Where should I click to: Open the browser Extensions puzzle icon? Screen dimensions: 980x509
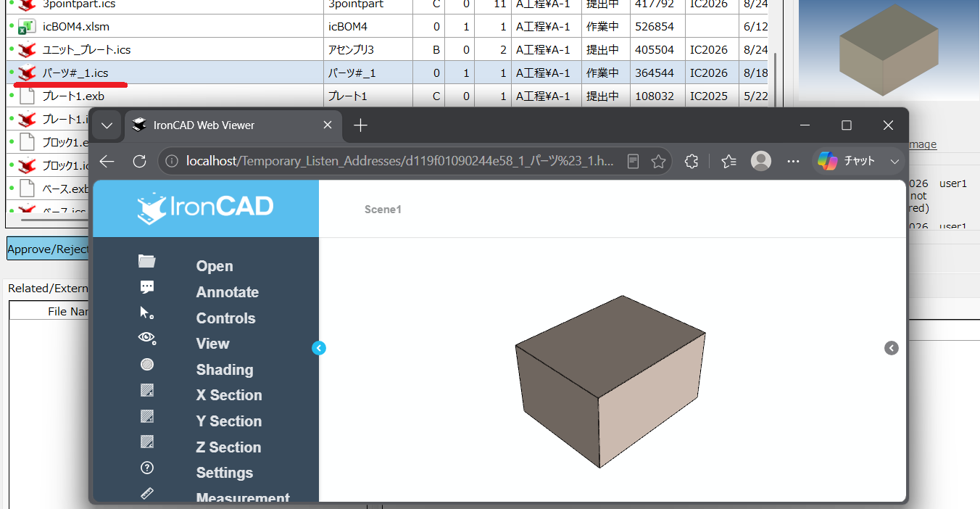tap(692, 161)
